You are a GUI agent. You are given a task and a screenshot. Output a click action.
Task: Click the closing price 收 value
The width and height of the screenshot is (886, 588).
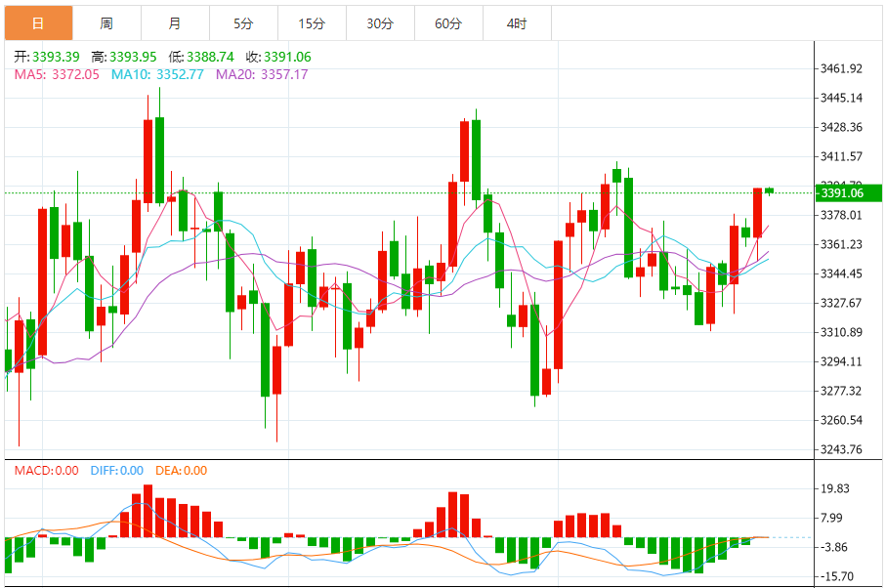[287, 57]
